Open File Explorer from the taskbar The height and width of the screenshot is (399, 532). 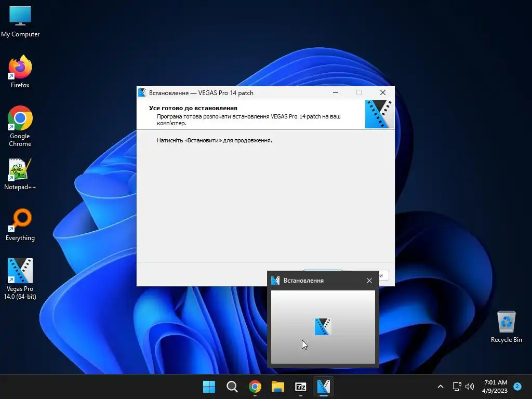(278, 387)
